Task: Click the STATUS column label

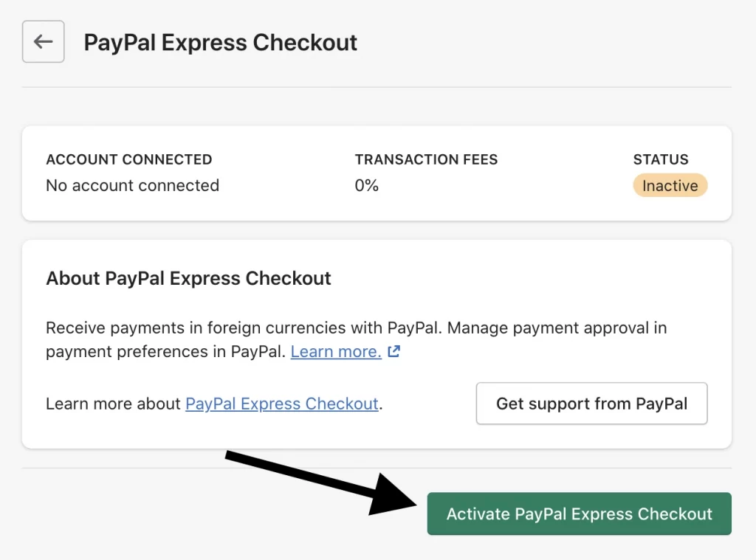Action: tap(661, 159)
